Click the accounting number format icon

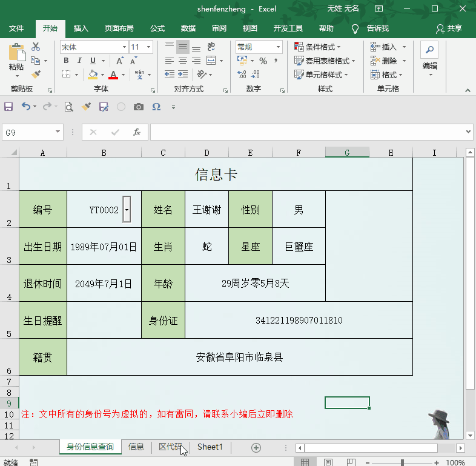[x=242, y=61]
